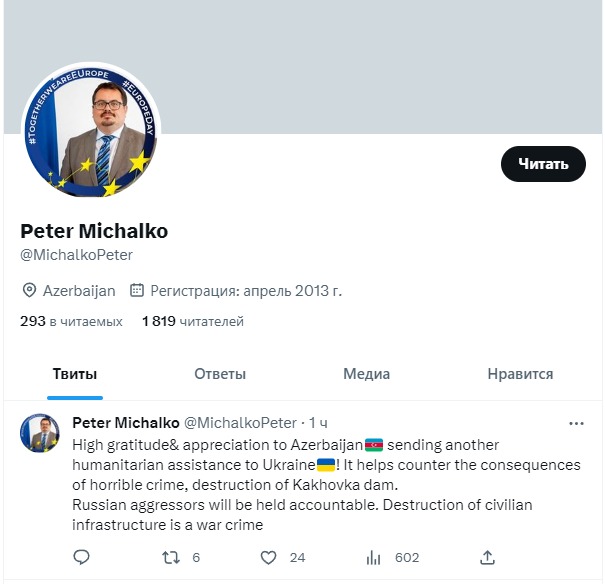View tweet analytics bar chart icon
605x584 pixels.
coord(375,557)
